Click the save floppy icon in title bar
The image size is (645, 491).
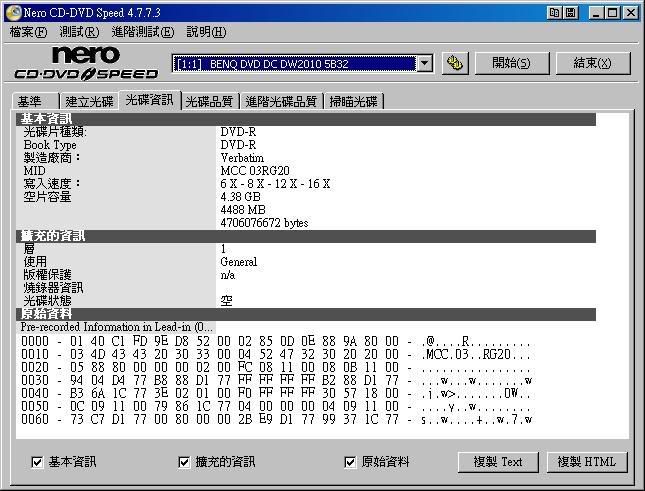[x=571, y=13]
